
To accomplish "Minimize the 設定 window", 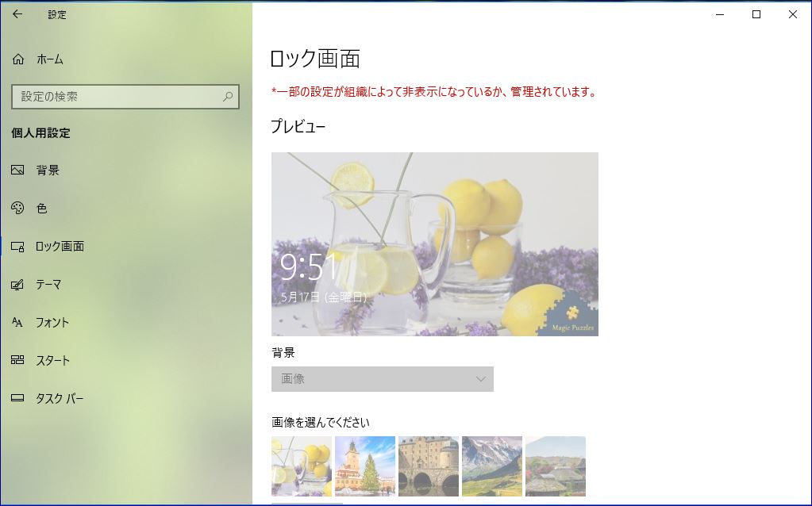I will [x=720, y=14].
